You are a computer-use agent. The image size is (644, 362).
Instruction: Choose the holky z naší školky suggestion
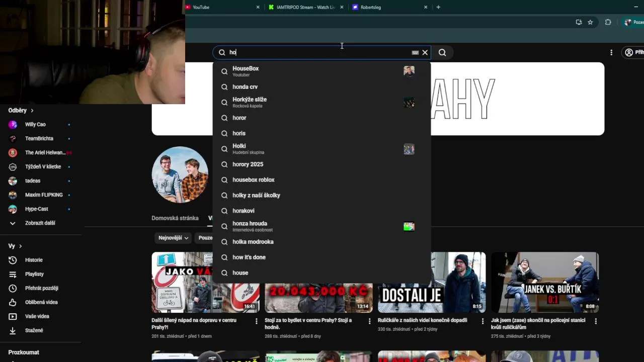coord(321,195)
